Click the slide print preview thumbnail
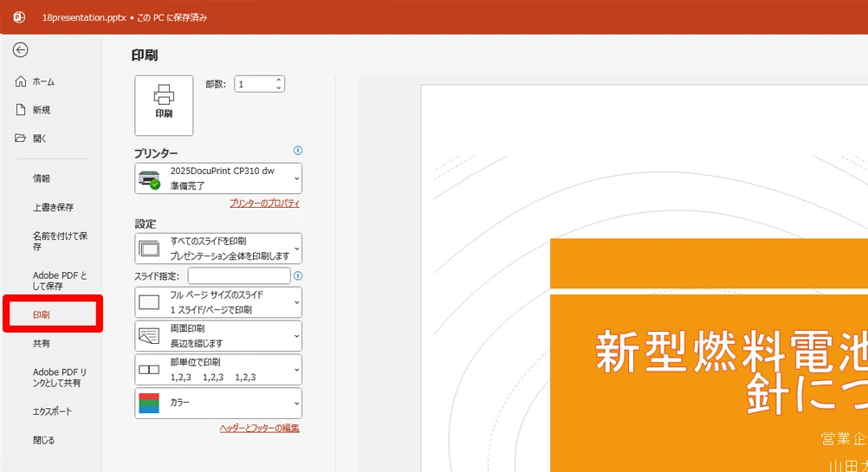Viewport: 868px width, 472px height. 645,278
